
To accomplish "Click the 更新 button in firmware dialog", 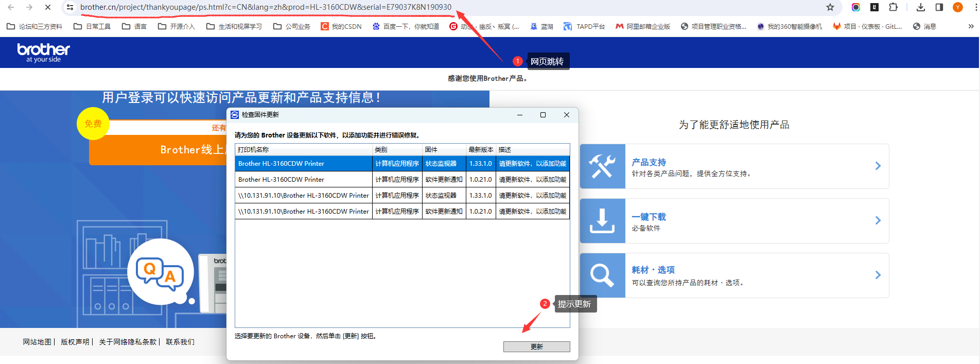I will point(536,346).
